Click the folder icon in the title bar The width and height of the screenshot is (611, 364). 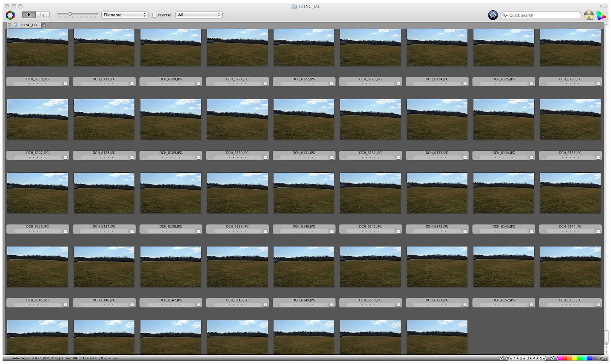tap(294, 6)
